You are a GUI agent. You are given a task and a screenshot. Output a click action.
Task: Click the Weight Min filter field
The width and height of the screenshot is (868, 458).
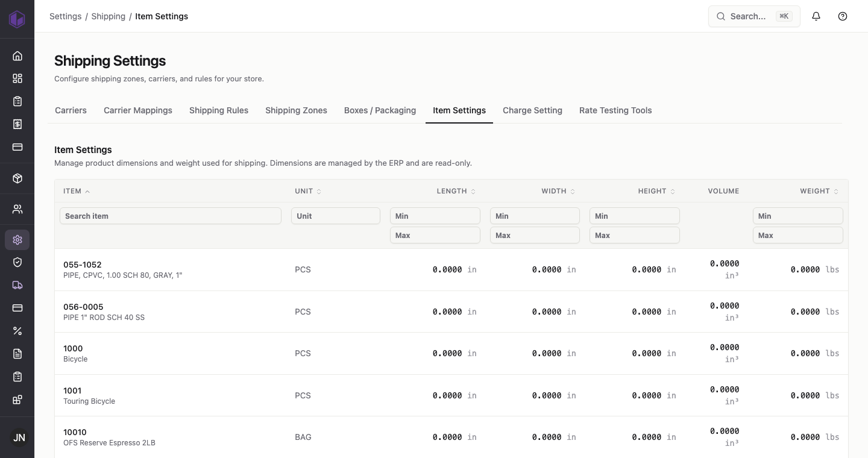798,216
